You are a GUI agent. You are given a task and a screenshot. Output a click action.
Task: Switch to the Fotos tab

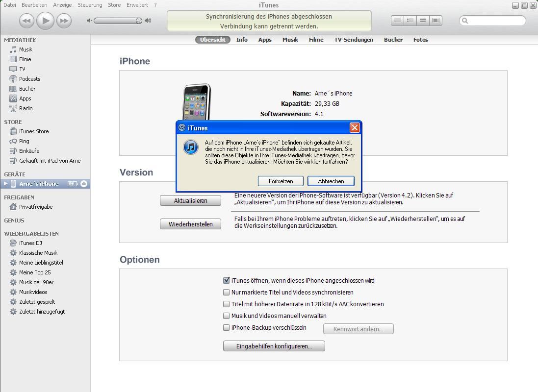pyautogui.click(x=421, y=40)
